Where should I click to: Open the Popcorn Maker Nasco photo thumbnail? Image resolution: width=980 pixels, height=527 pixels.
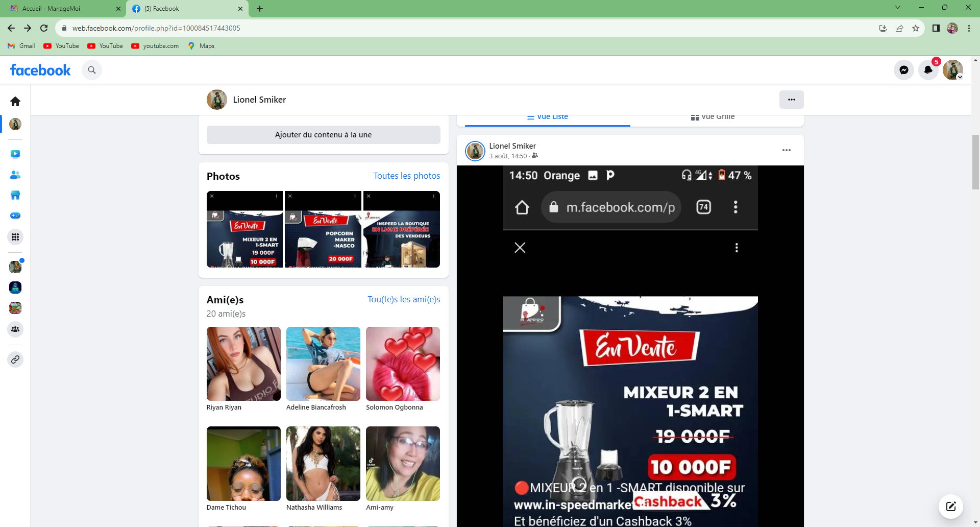tap(323, 229)
